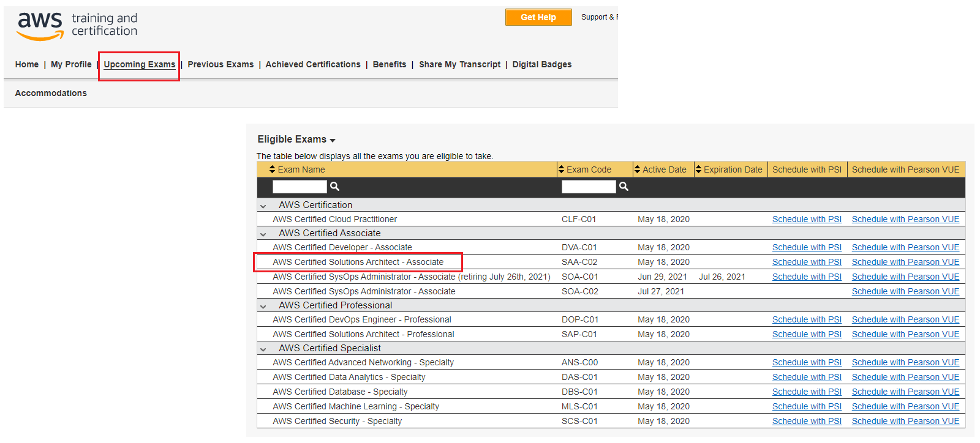
Task: Click the AWS training and certification logo
Action: (x=77, y=26)
